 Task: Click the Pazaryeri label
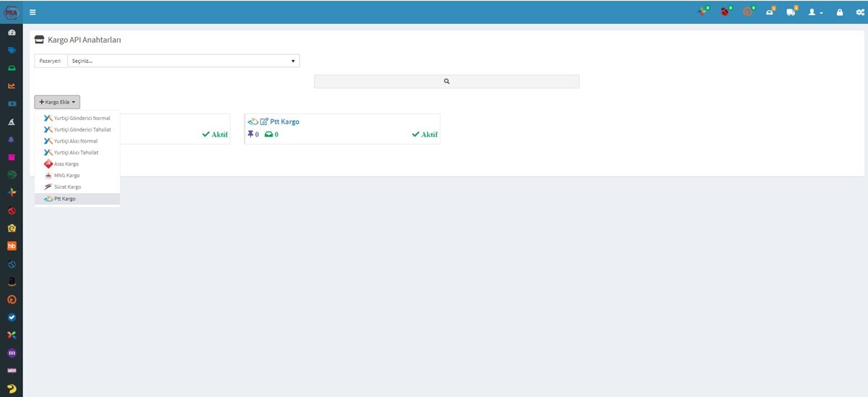point(50,61)
